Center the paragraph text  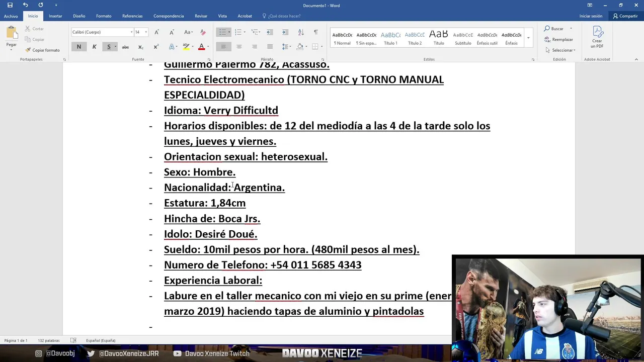pyautogui.click(x=239, y=47)
